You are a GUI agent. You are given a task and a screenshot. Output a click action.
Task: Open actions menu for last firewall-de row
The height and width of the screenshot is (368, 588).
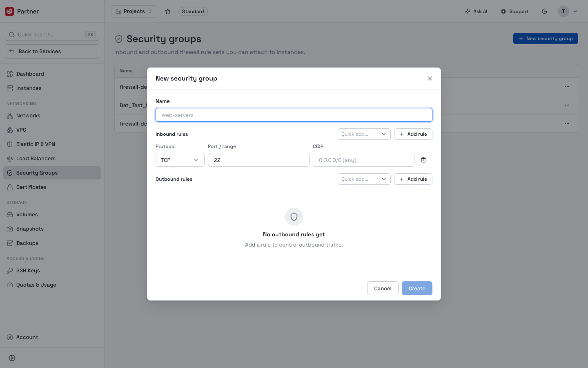click(x=567, y=123)
